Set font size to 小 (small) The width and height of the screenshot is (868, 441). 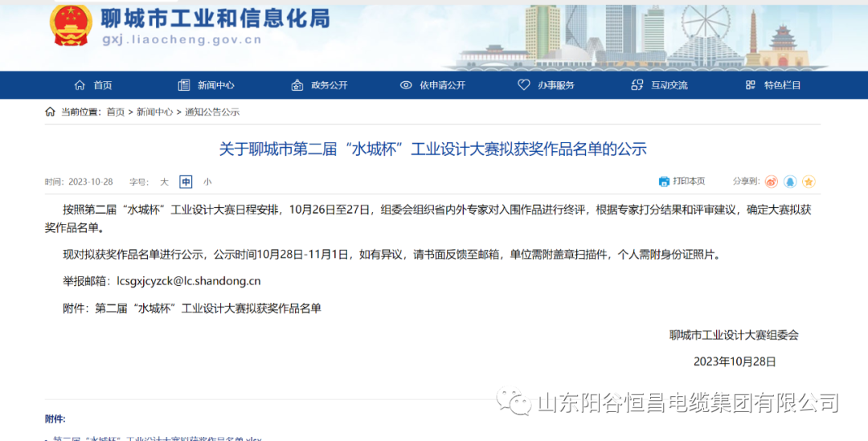207,182
